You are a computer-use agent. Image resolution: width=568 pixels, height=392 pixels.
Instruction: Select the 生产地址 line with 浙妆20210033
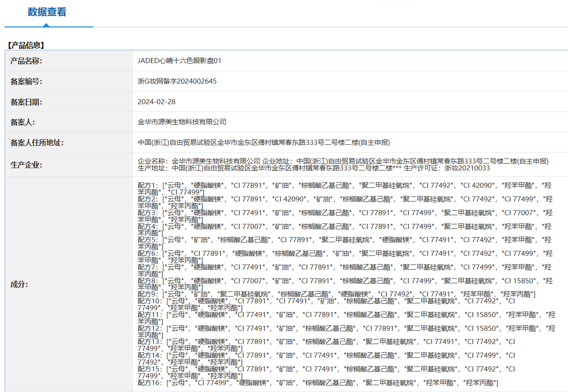pyautogui.click(x=314, y=168)
